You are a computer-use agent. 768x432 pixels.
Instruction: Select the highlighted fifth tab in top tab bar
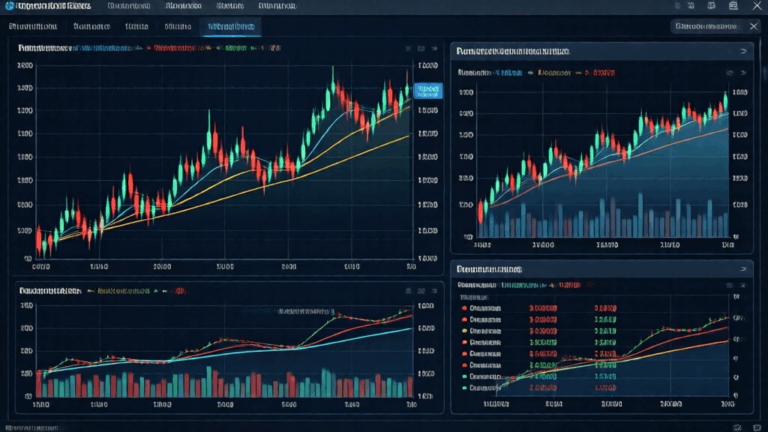(x=228, y=26)
